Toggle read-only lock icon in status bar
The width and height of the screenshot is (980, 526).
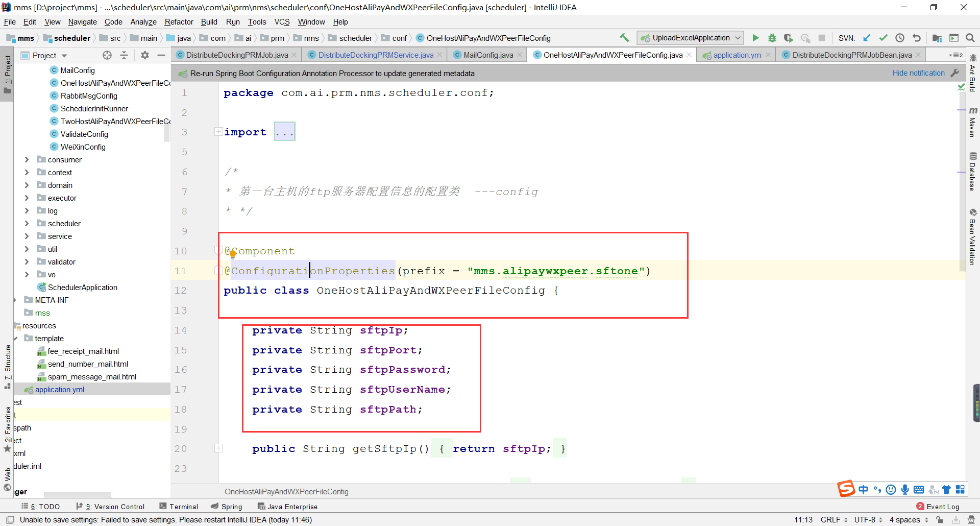(x=940, y=520)
